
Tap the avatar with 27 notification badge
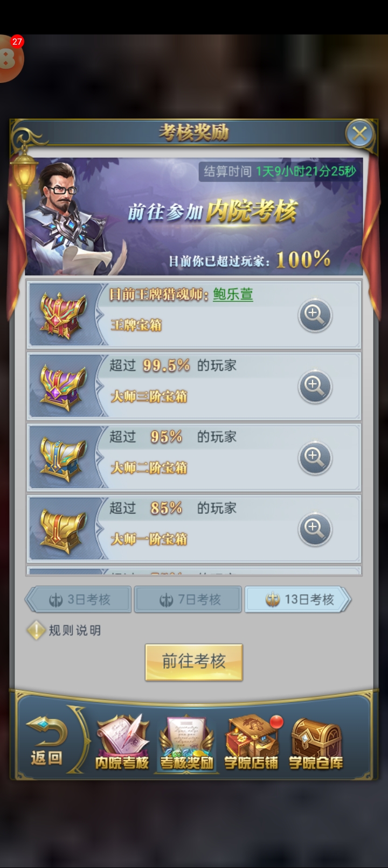(10, 58)
